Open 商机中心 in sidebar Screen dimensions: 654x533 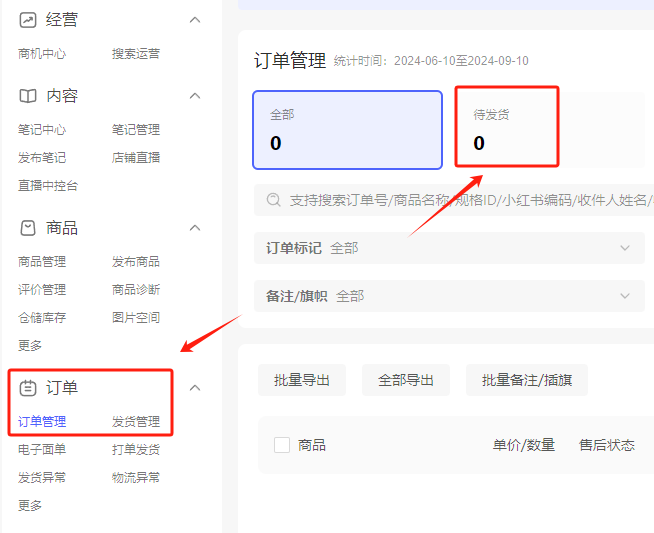42,54
